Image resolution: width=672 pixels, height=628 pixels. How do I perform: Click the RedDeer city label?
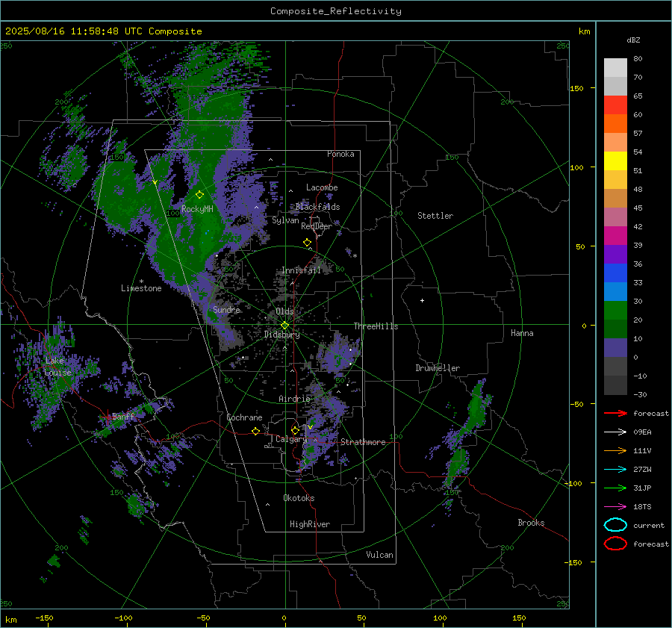[x=317, y=226]
